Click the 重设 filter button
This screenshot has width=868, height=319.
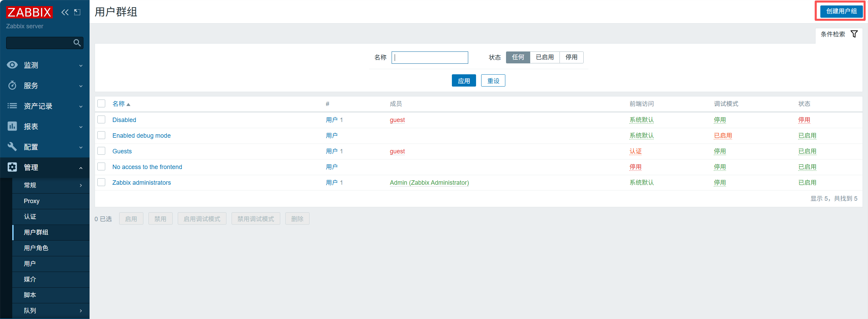point(493,81)
